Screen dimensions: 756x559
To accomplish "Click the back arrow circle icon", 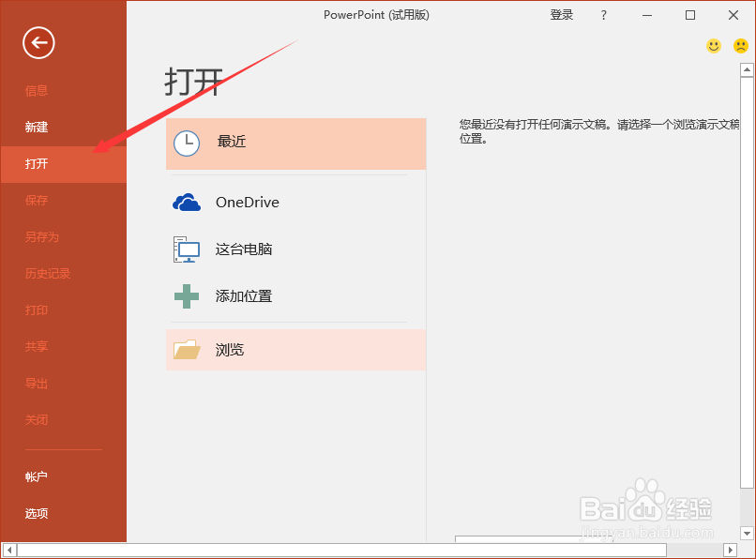I will 38,43.
